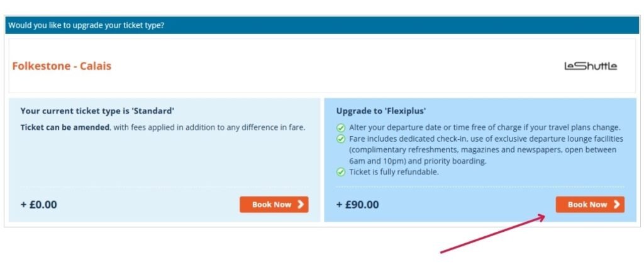Viewport: 644px width, 269px height.
Task: Click the +£90.00 price label
Action: tap(358, 204)
